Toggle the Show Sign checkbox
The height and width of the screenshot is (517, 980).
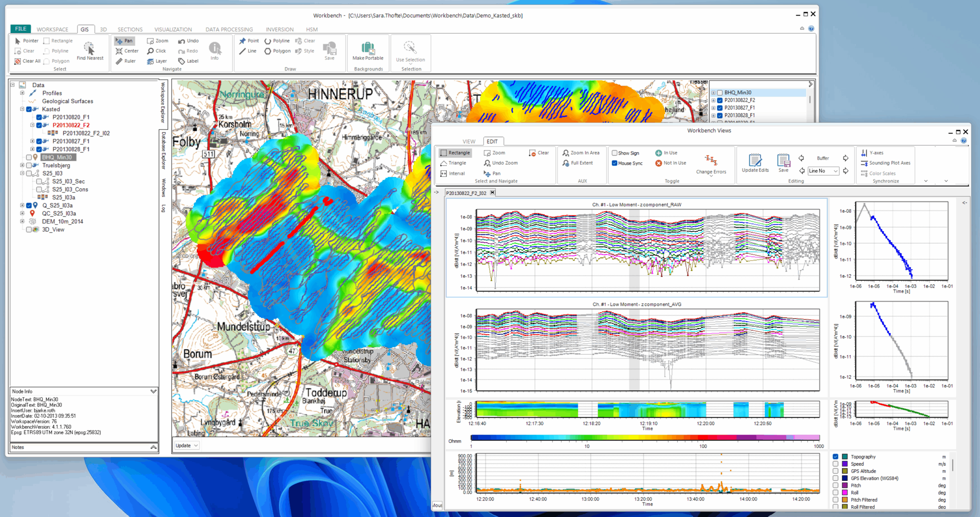click(614, 153)
